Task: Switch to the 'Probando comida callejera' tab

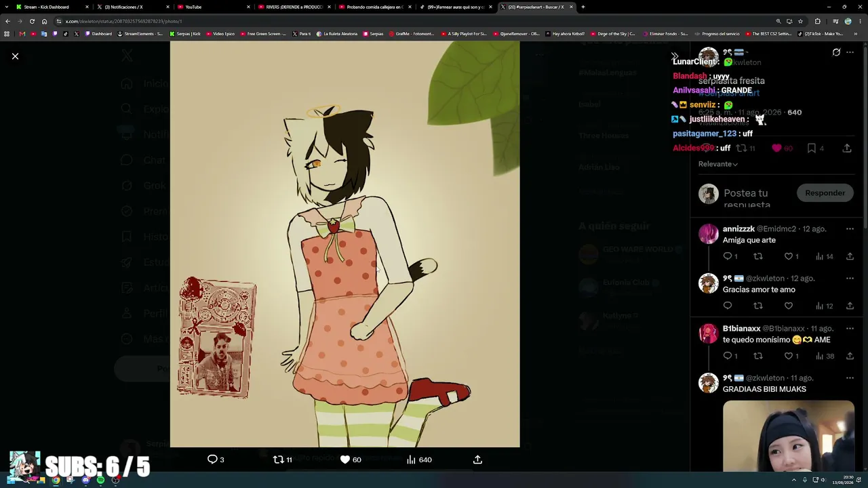Action: click(x=376, y=7)
